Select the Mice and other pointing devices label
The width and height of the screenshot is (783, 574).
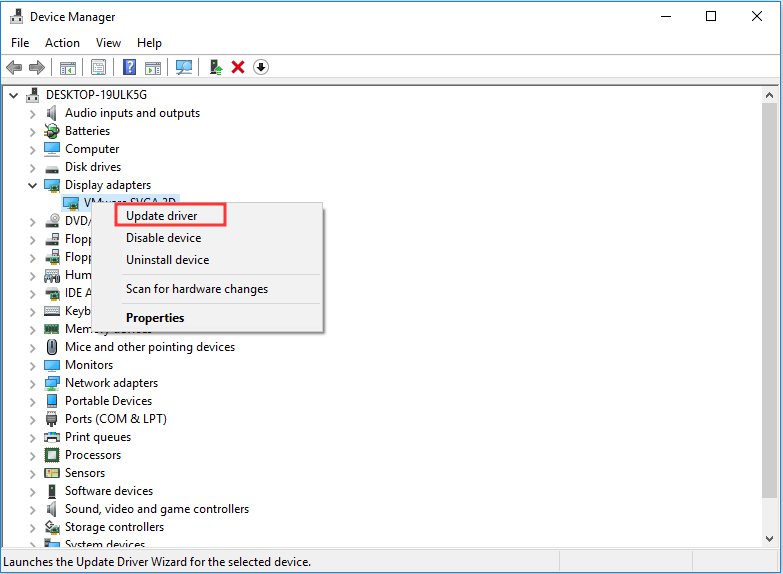pos(150,347)
